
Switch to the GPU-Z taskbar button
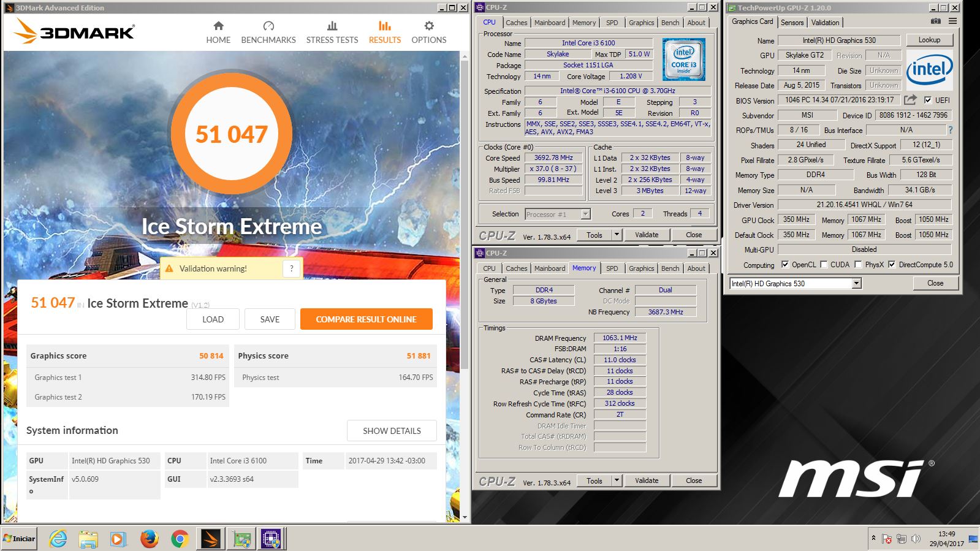[241, 539]
